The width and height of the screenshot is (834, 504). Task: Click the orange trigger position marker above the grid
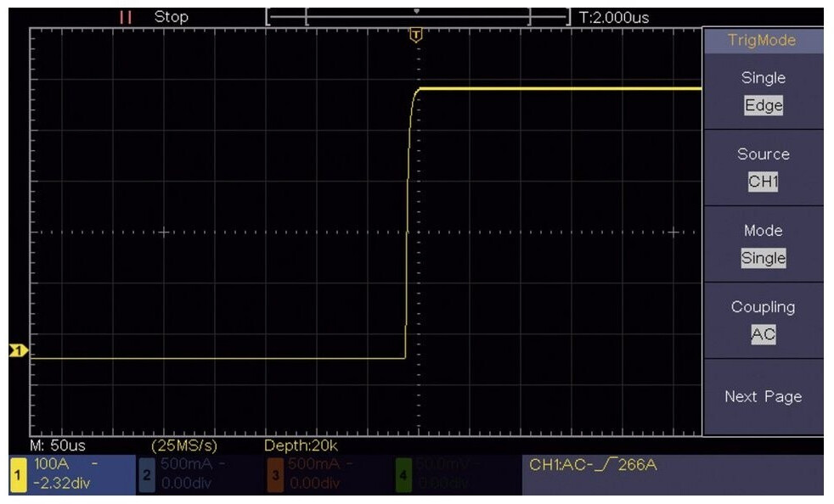416,35
